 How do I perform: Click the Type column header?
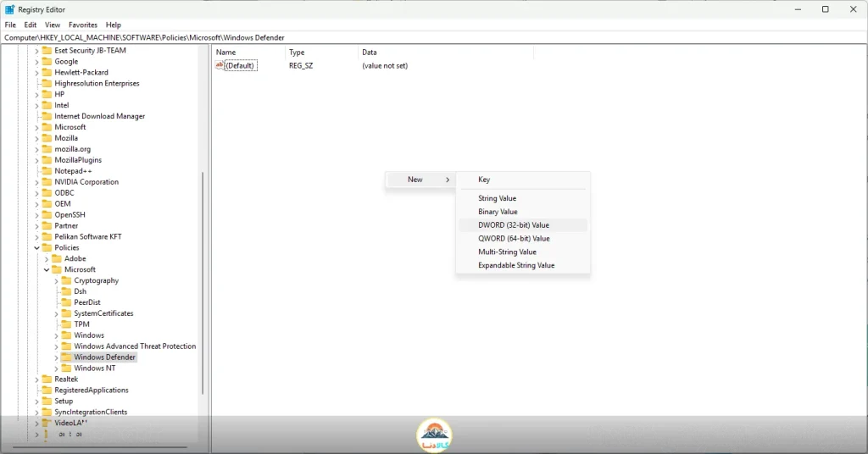coord(321,52)
